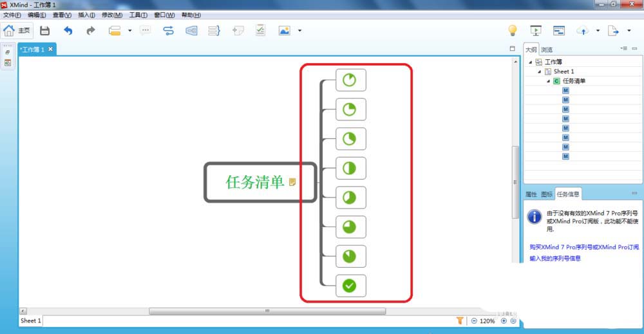This screenshot has width=644, height=334.
Task: Click the callout speech bubble icon
Action: click(146, 30)
